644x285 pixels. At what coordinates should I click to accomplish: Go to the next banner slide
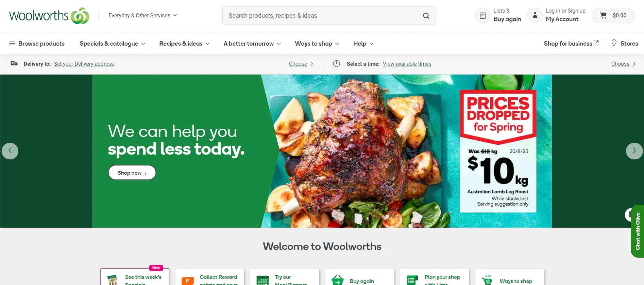[634, 151]
